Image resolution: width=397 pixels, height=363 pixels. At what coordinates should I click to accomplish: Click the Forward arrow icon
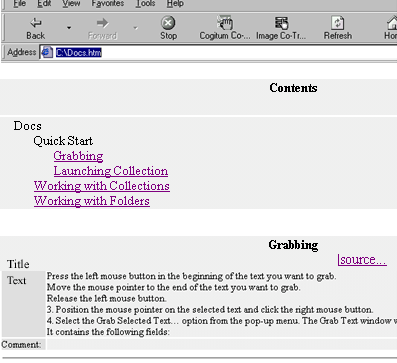click(x=102, y=23)
